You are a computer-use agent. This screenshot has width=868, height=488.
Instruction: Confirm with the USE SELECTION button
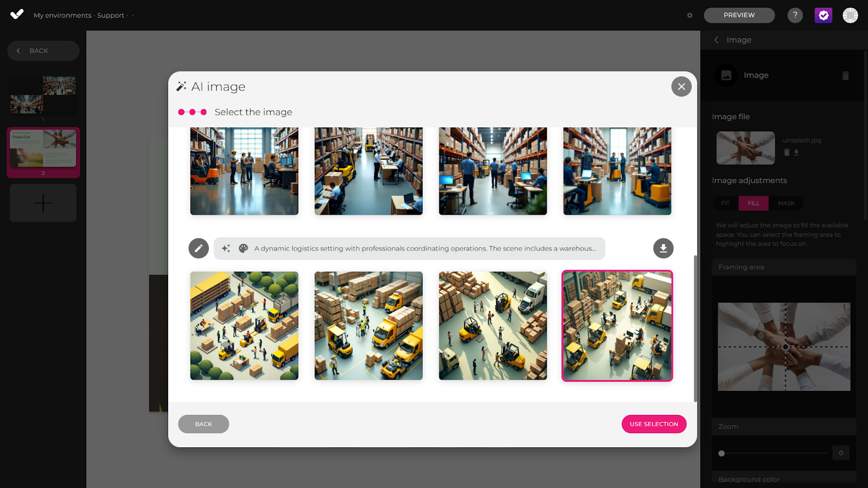tap(654, 424)
